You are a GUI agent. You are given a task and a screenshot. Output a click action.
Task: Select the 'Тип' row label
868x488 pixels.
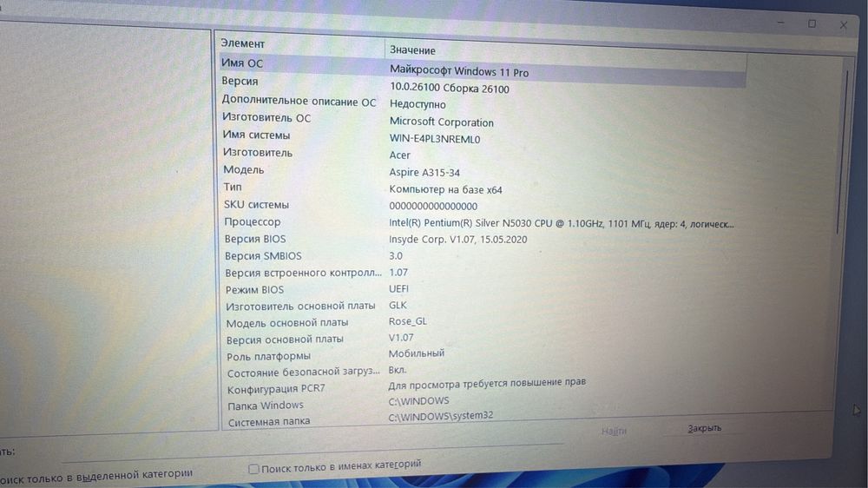233,187
